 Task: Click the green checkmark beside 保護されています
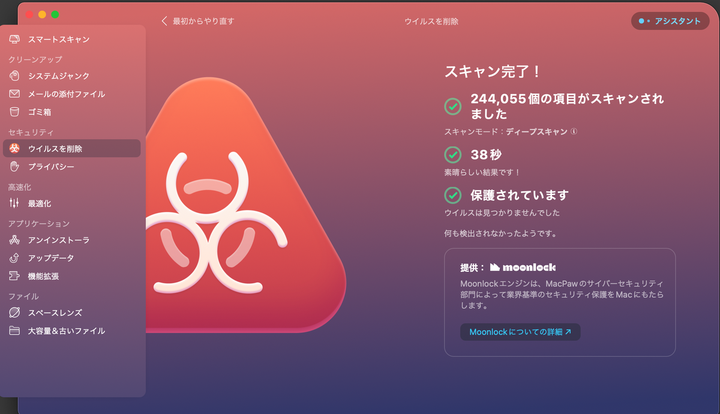coord(453,195)
